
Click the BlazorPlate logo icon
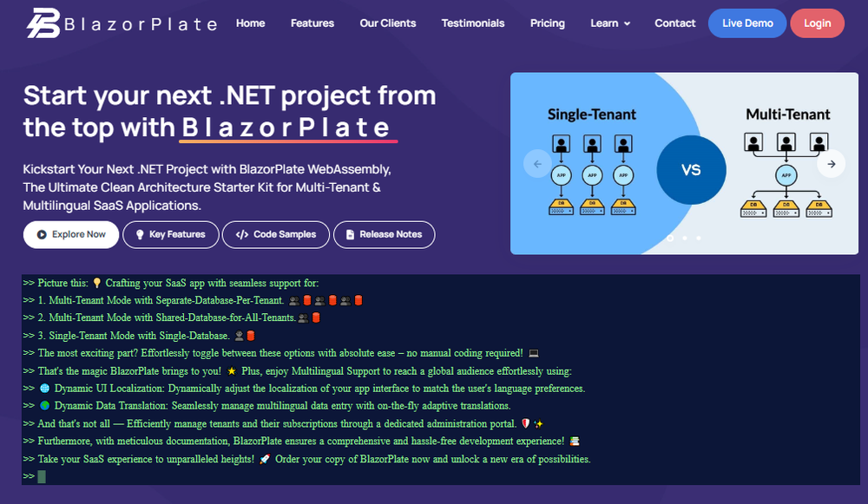point(43,23)
